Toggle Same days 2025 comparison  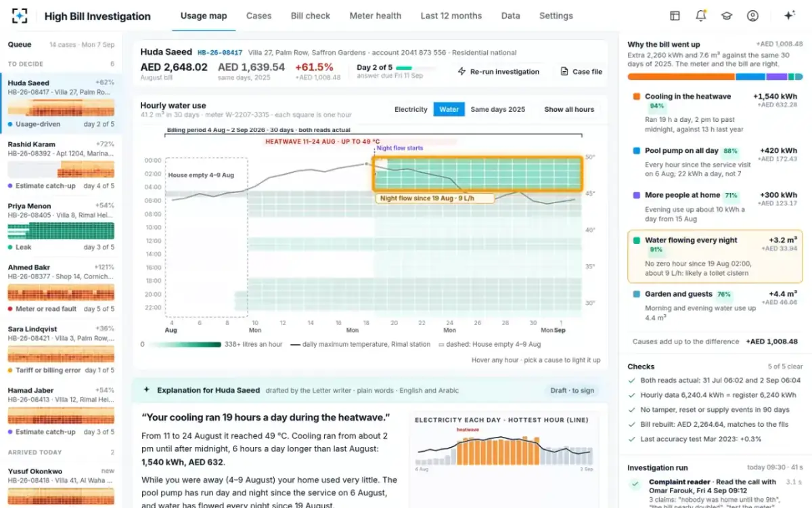[x=497, y=109]
